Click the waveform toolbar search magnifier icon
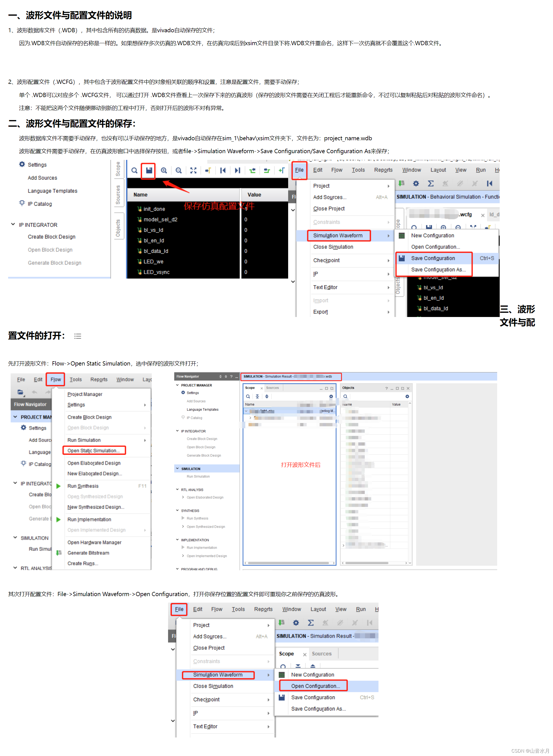The image size is (553, 756). click(x=134, y=170)
